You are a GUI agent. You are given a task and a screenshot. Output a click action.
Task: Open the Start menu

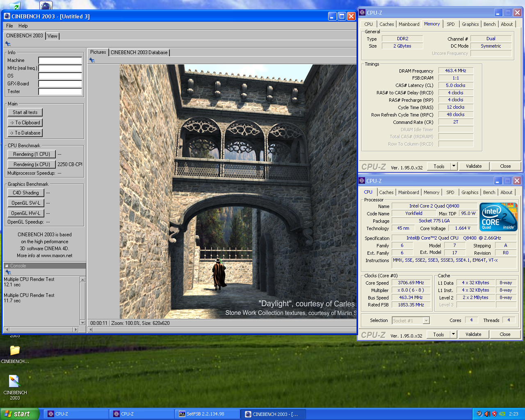point(19,414)
